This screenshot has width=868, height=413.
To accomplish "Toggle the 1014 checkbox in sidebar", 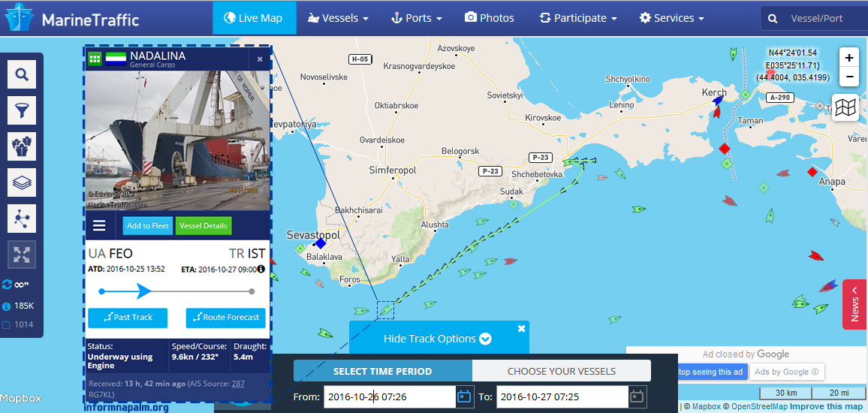I will pyautogui.click(x=6, y=325).
